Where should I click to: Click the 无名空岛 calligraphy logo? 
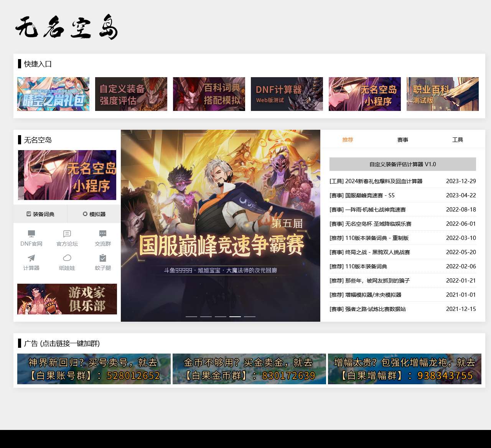pos(67,27)
